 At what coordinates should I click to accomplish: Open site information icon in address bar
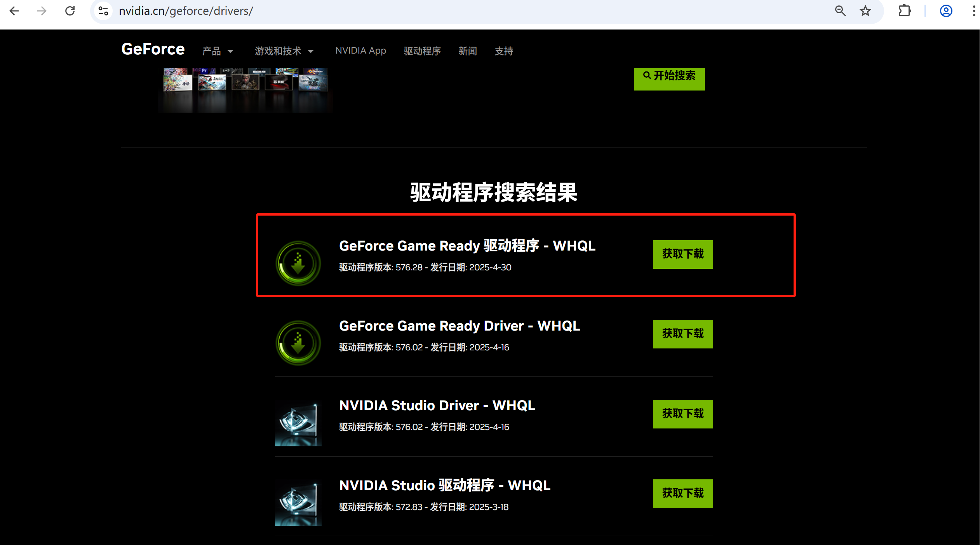click(x=103, y=11)
